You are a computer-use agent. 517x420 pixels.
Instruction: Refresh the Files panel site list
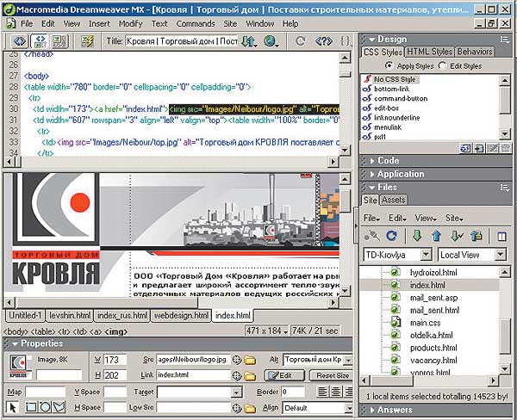click(x=391, y=236)
